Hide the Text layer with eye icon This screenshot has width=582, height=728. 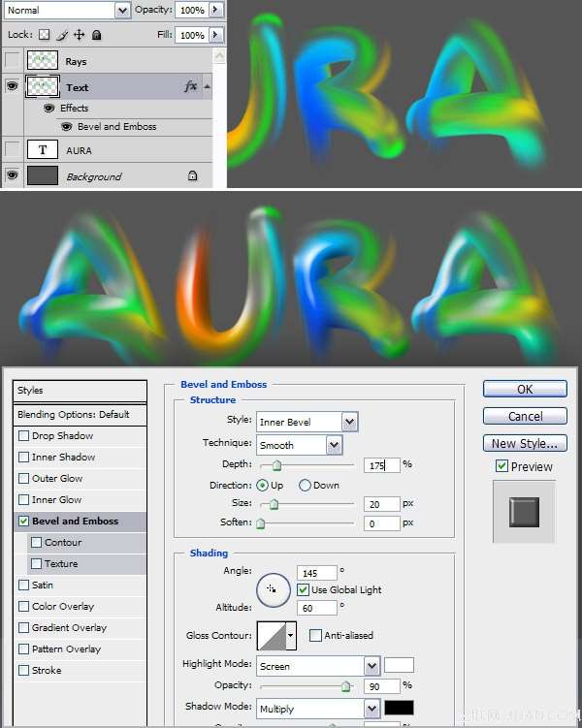12,86
